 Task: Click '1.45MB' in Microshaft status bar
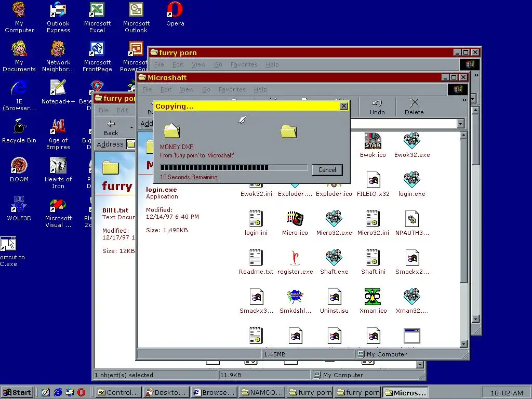click(x=274, y=354)
